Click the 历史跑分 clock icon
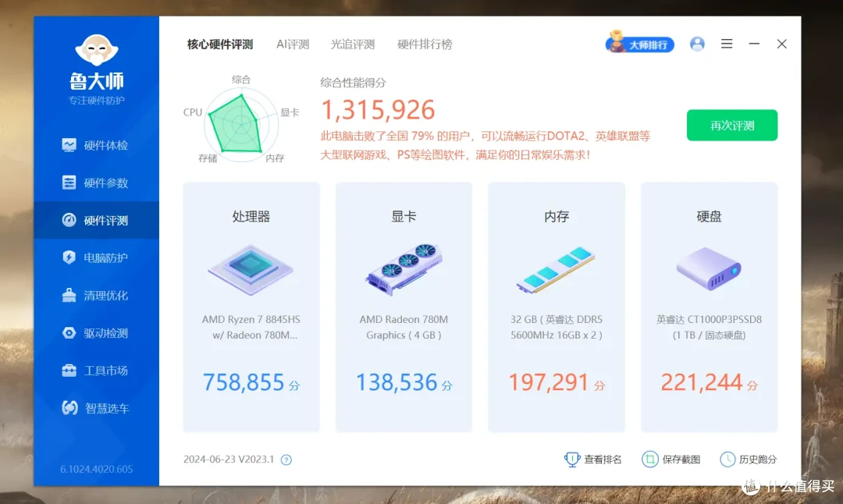The image size is (843, 504). tap(727, 460)
